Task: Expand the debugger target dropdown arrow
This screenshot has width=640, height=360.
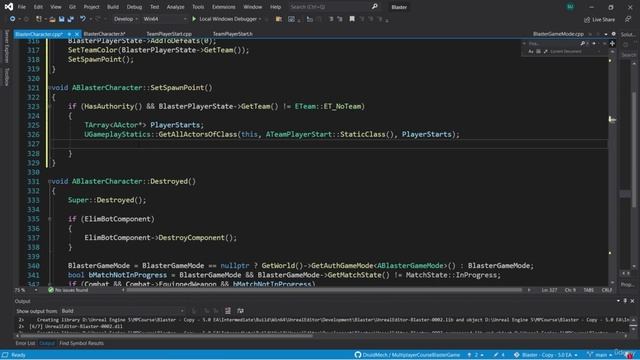Action: [260, 19]
